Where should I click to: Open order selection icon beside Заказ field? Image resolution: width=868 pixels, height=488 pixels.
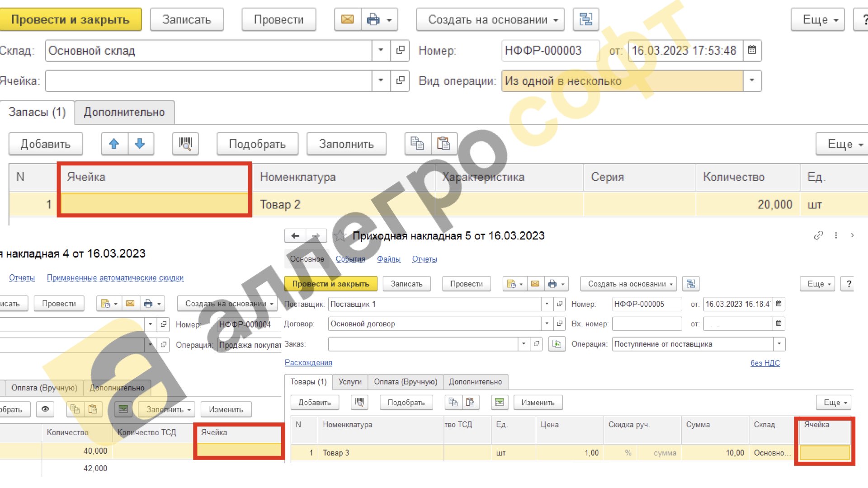tap(557, 344)
